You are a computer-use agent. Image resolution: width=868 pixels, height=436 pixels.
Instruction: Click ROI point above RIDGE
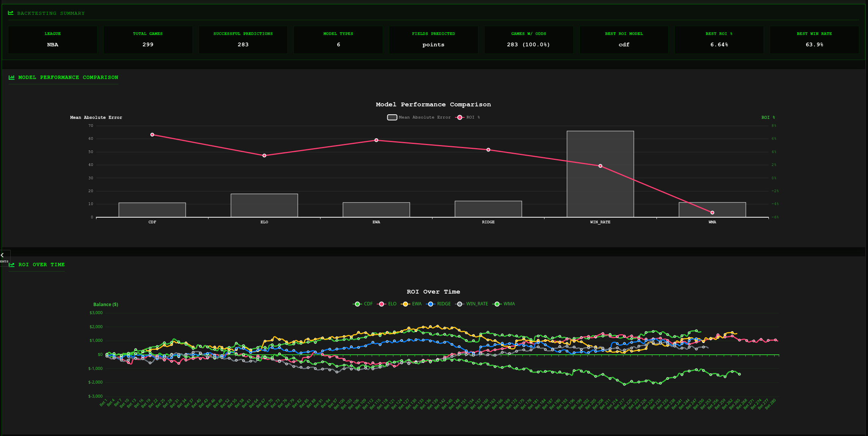click(488, 150)
